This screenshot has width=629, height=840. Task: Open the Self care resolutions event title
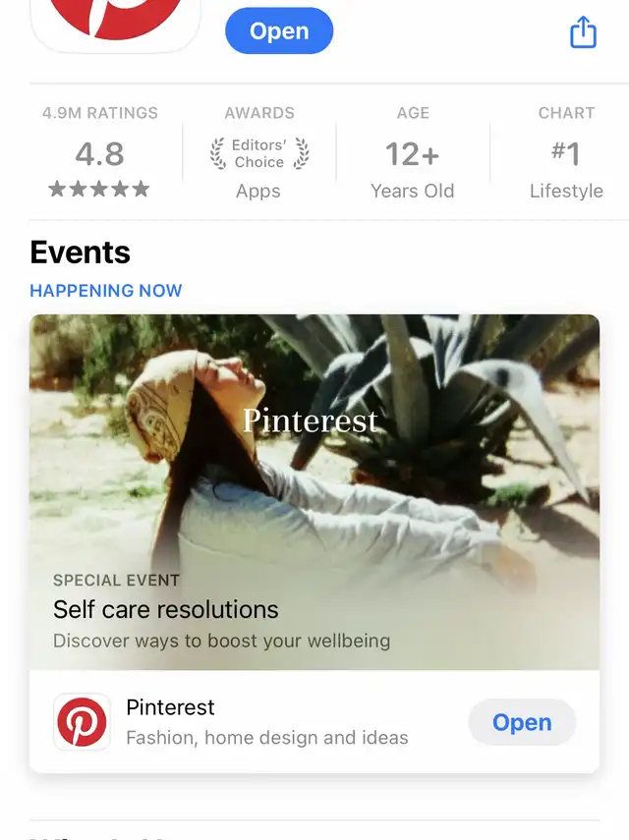[x=166, y=609]
